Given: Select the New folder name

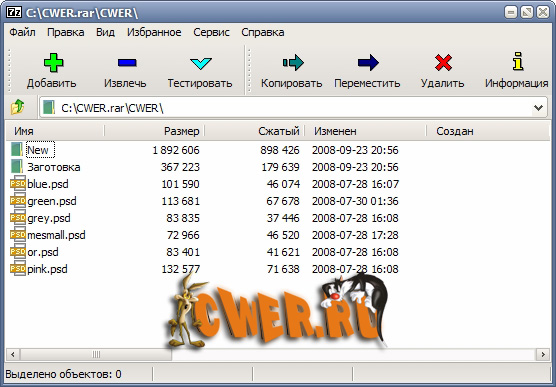Looking at the screenshot, I should [38, 150].
